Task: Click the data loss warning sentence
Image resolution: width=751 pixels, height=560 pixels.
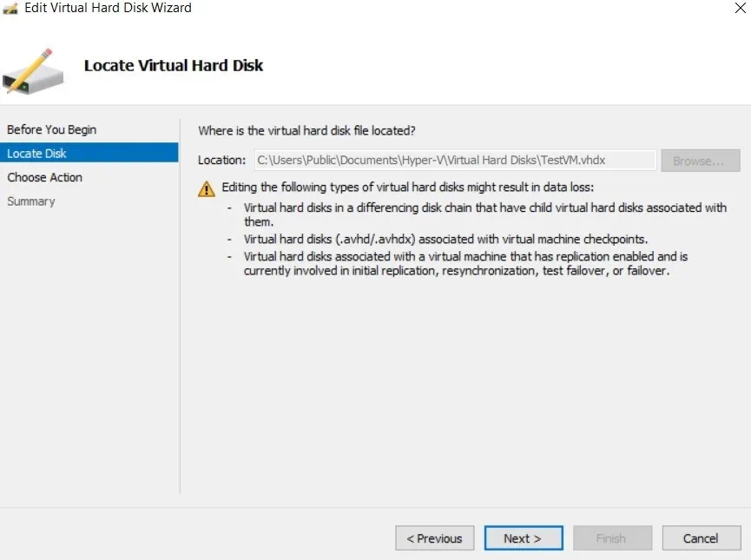Action: click(407, 188)
